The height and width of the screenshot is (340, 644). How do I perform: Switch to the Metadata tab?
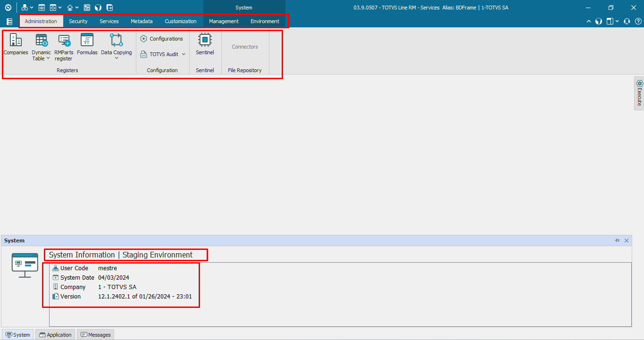[x=142, y=21]
